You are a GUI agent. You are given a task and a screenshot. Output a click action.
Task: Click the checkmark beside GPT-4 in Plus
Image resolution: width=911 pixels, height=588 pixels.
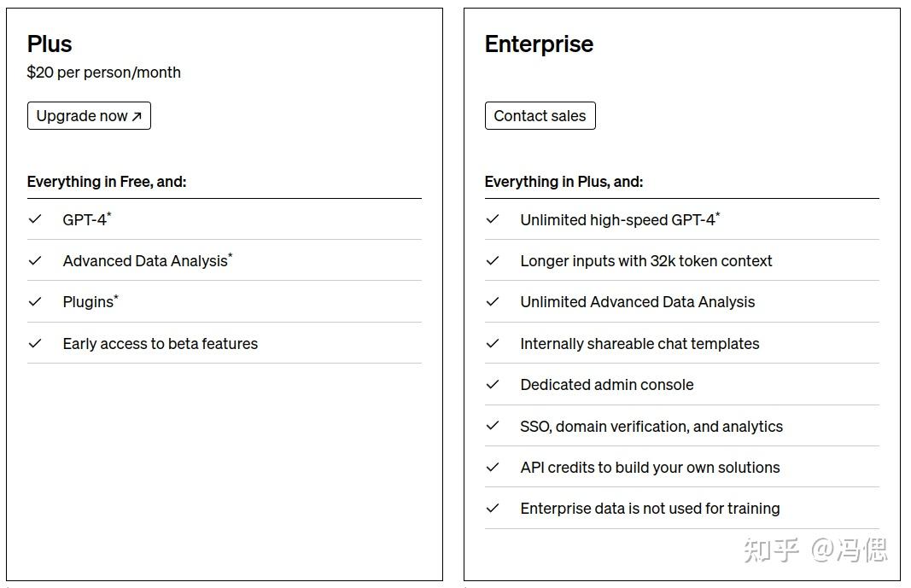[x=35, y=219]
